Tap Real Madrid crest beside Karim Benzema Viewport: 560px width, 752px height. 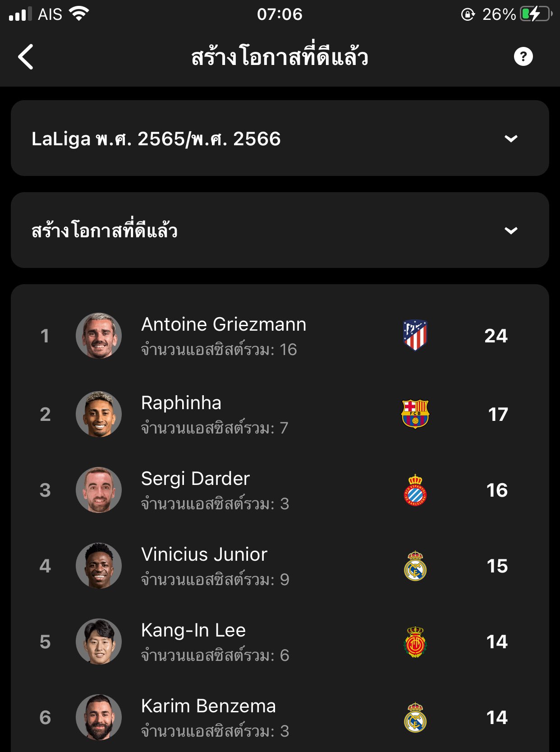415,717
